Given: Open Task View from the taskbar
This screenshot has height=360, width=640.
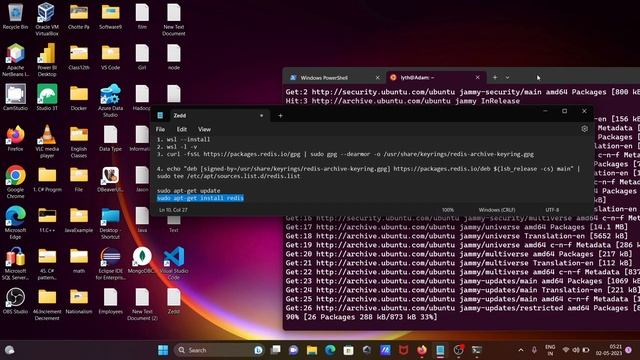Looking at the screenshot, I should tap(276, 350).
